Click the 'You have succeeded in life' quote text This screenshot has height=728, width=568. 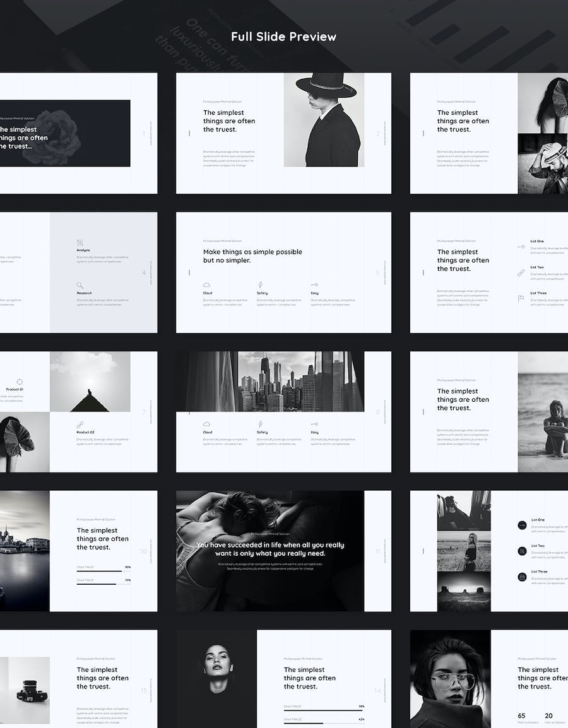(270, 549)
